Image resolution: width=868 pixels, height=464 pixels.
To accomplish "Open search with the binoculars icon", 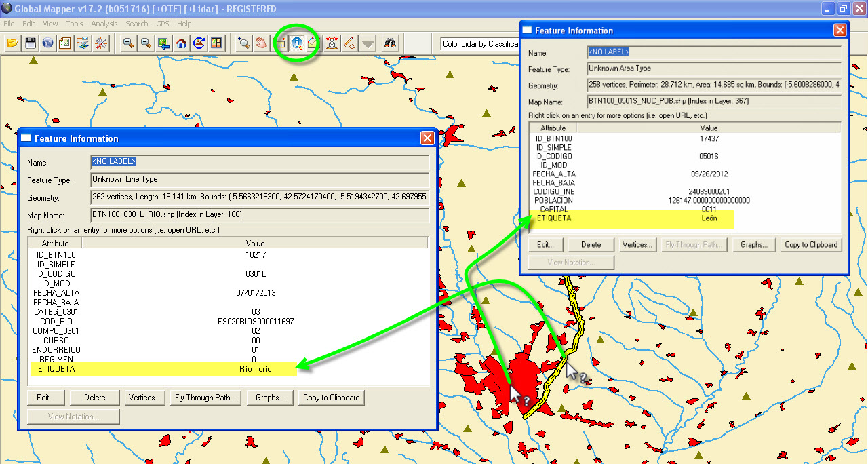I will pos(391,42).
